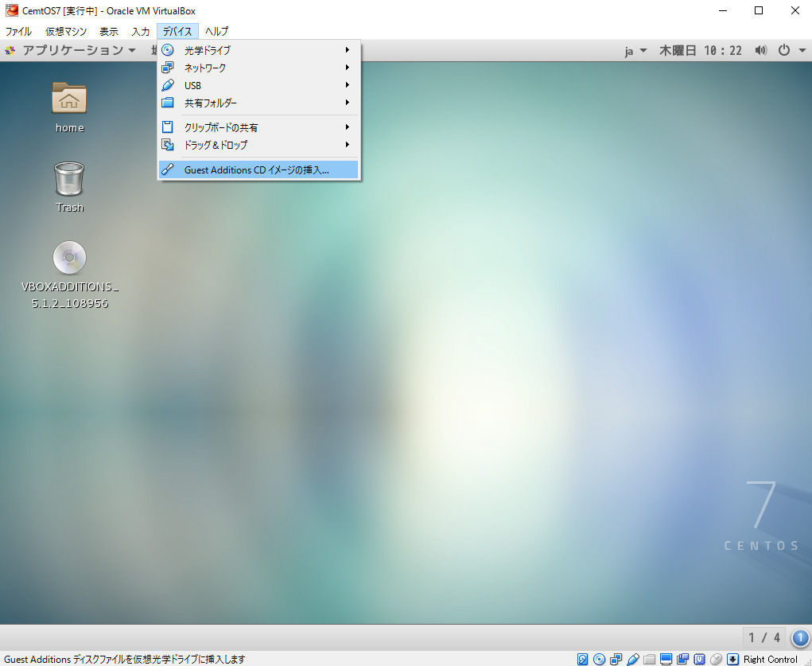Viewport: 812px width, 666px height.
Task: Maximize the VirtualBox window
Action: (x=759, y=10)
